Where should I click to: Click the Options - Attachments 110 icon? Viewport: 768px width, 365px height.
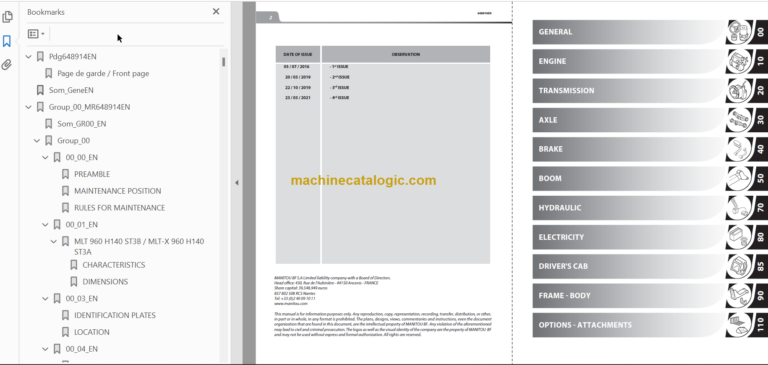click(739, 325)
